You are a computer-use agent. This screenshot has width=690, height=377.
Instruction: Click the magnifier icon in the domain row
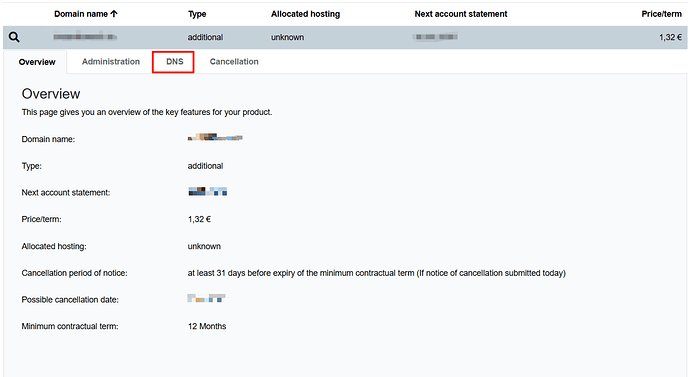click(x=14, y=37)
